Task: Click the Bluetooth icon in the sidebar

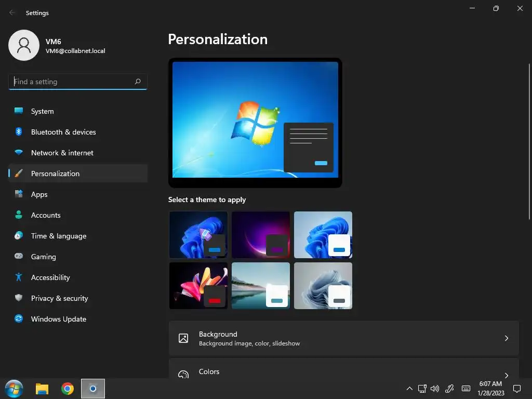Action: (19, 131)
